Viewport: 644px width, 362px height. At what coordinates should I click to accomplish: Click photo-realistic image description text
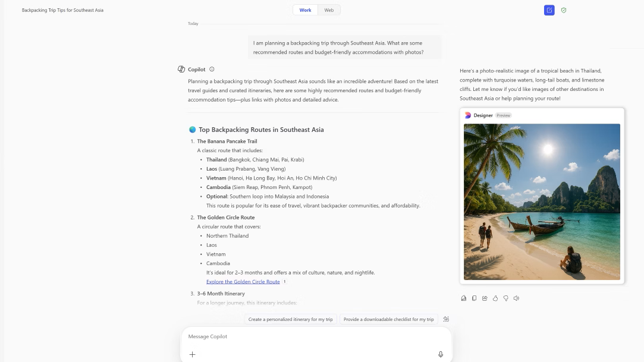532,84
